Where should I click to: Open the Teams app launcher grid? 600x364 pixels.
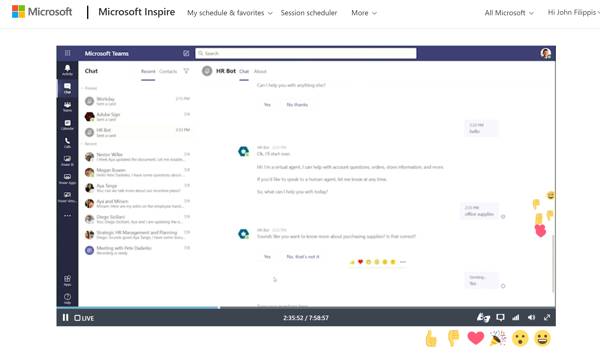68,53
